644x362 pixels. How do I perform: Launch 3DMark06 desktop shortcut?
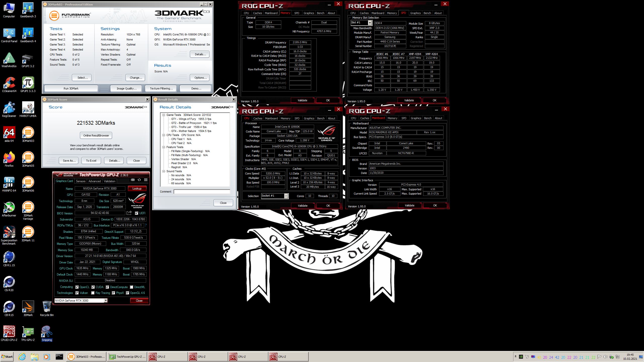click(x=28, y=184)
